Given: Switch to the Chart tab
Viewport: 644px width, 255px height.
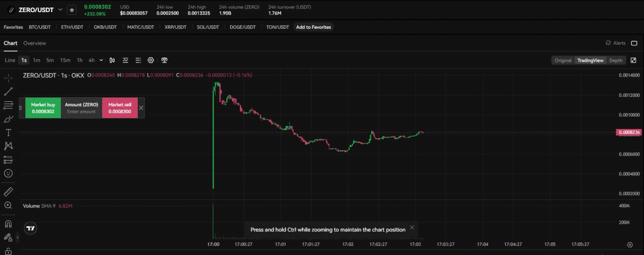Looking at the screenshot, I should (x=11, y=43).
